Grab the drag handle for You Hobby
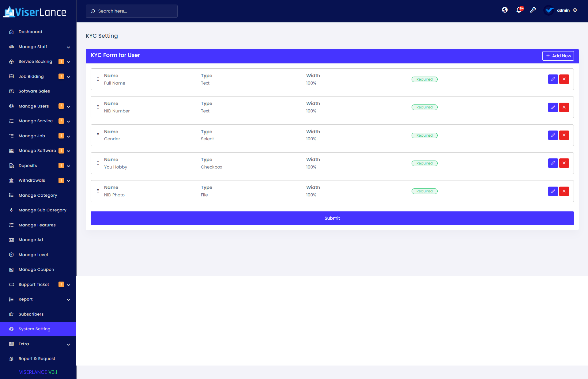This screenshot has height=379, width=588. 98,163
